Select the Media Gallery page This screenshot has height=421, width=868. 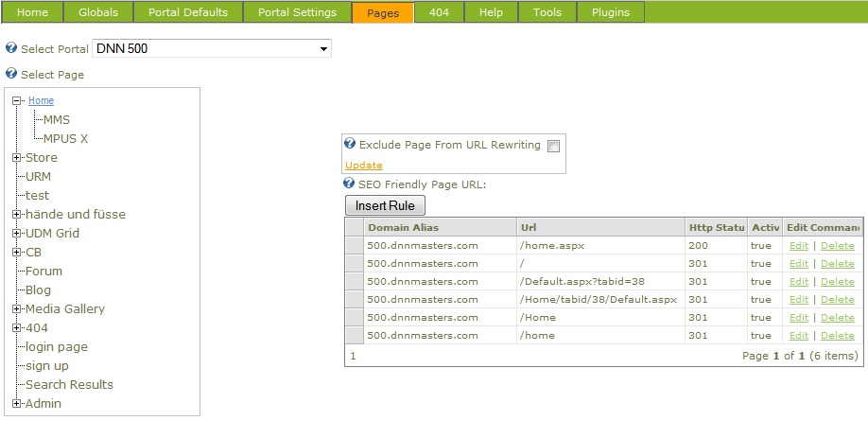click(65, 309)
